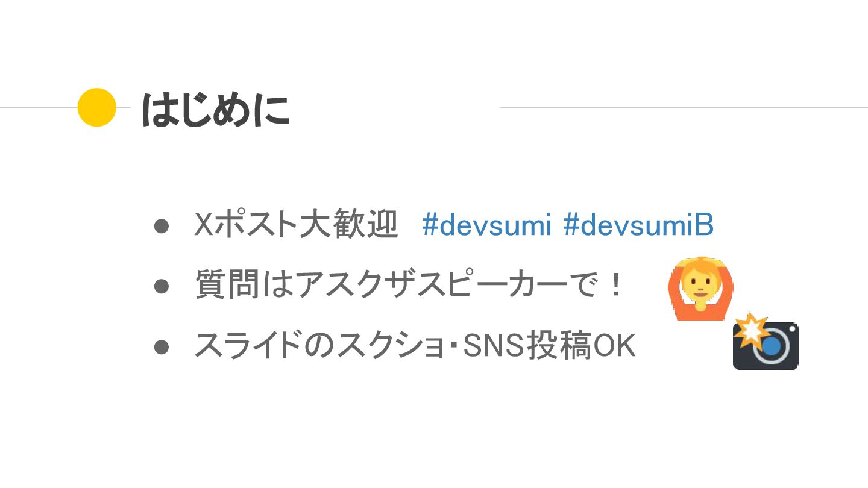This screenshot has width=868, height=488.
Task: Click the bullet dot before Xポスト大歓迎
Action: pyautogui.click(x=161, y=226)
